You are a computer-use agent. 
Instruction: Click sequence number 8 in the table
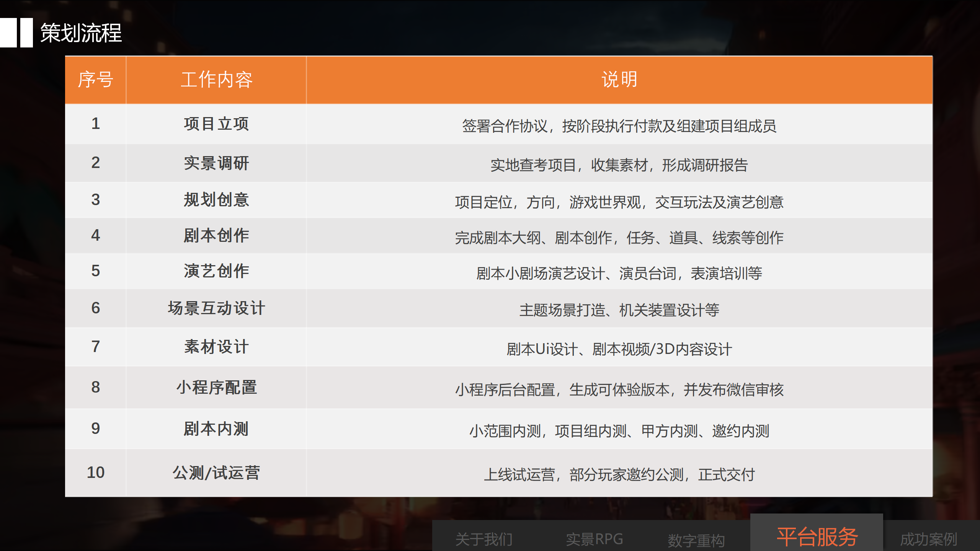(x=96, y=387)
